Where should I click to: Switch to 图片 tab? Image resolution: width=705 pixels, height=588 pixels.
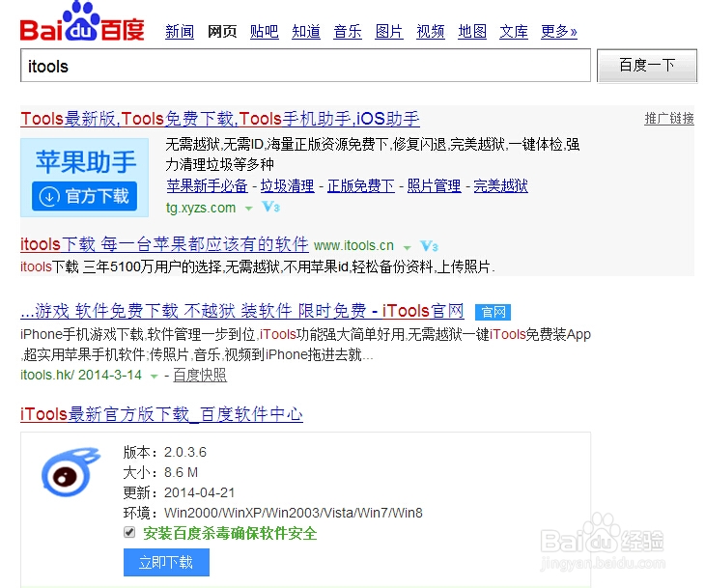[x=389, y=32]
